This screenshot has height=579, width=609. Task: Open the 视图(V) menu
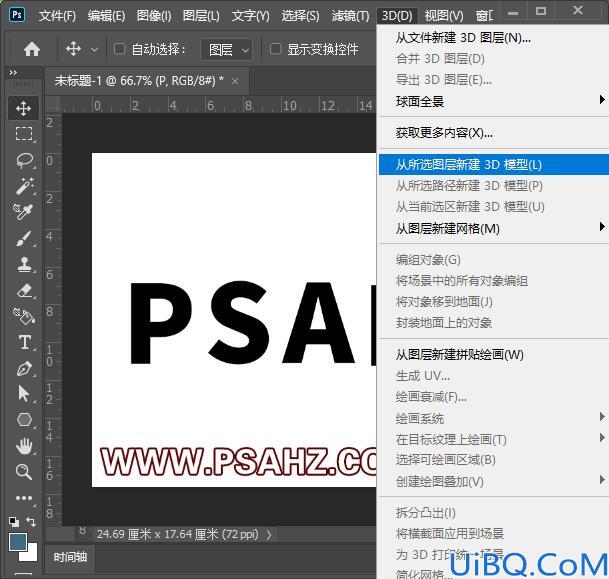[x=444, y=16]
